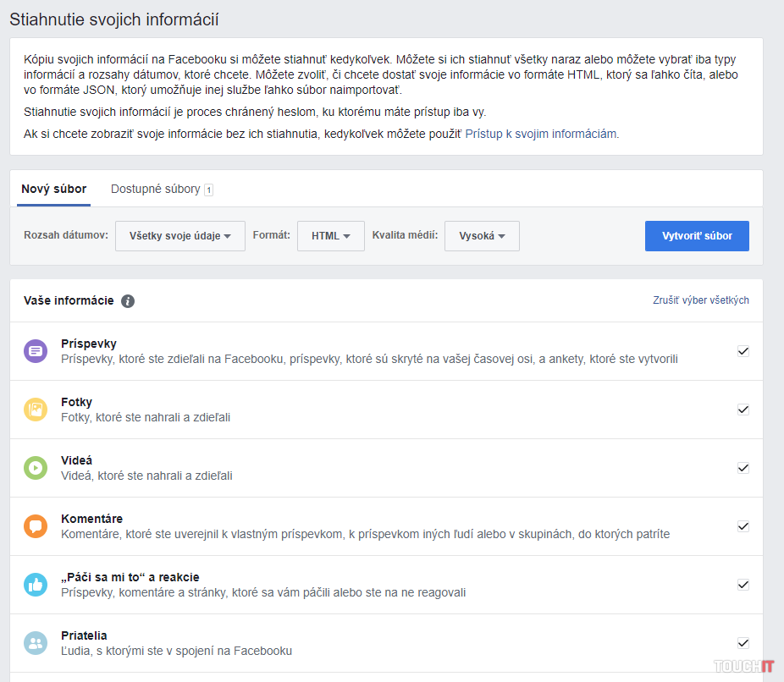Click the orange Komentáre speech bubble icon
Screen dimensions: 784x682
pyautogui.click(x=36, y=526)
